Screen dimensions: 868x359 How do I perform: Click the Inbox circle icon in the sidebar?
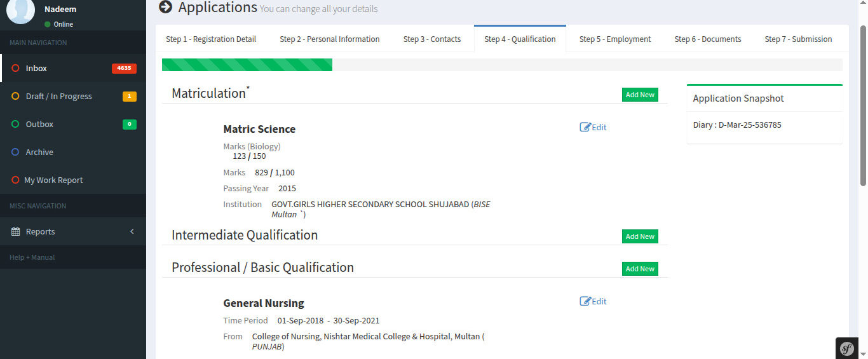tap(15, 68)
